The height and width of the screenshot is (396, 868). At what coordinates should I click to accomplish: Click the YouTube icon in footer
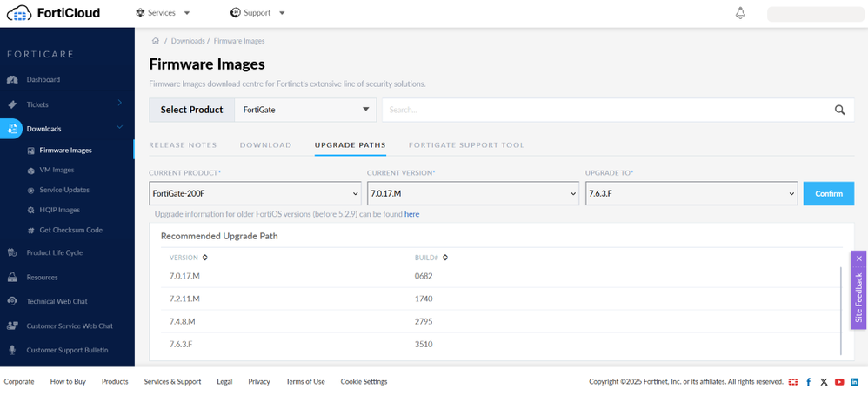tap(839, 382)
